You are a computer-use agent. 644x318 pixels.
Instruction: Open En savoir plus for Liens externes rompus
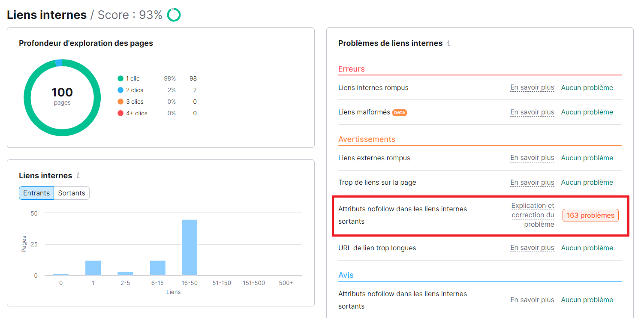[532, 158]
